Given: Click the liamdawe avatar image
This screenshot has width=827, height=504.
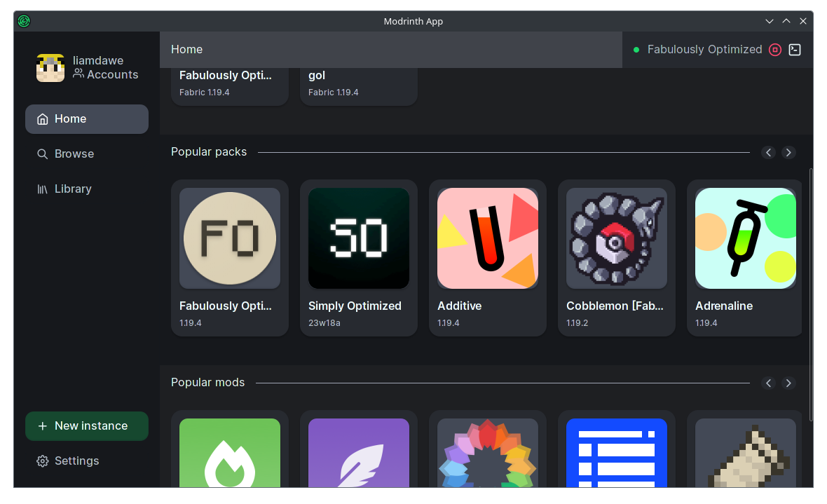Looking at the screenshot, I should click(x=50, y=68).
